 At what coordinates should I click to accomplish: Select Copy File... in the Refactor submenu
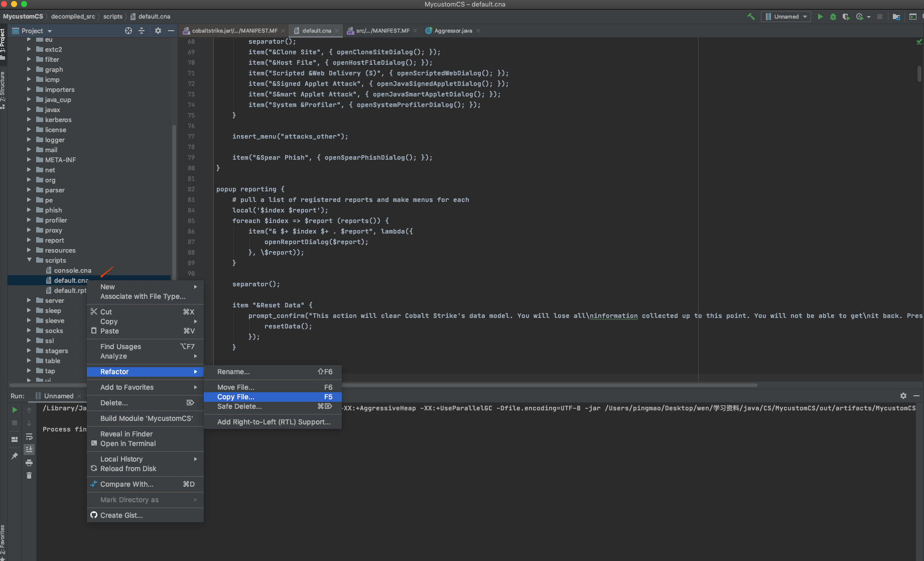(x=235, y=397)
